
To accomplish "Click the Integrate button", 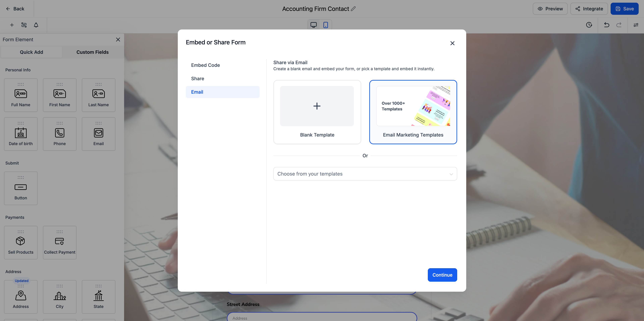I will click(x=589, y=9).
